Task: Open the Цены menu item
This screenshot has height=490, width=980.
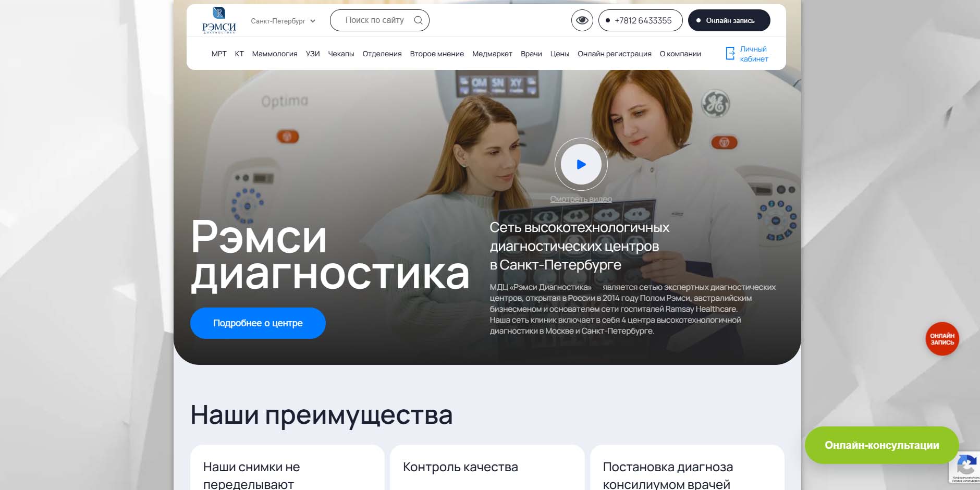Action: [559, 54]
